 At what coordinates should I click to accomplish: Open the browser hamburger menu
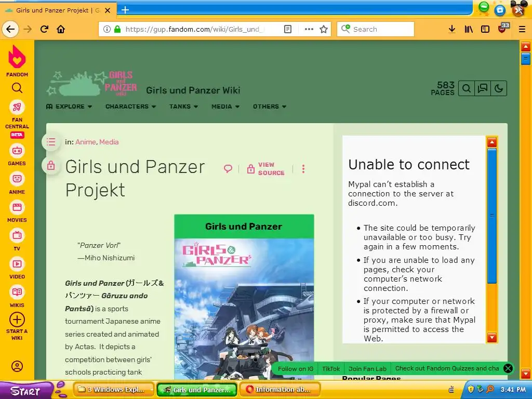tap(522, 29)
